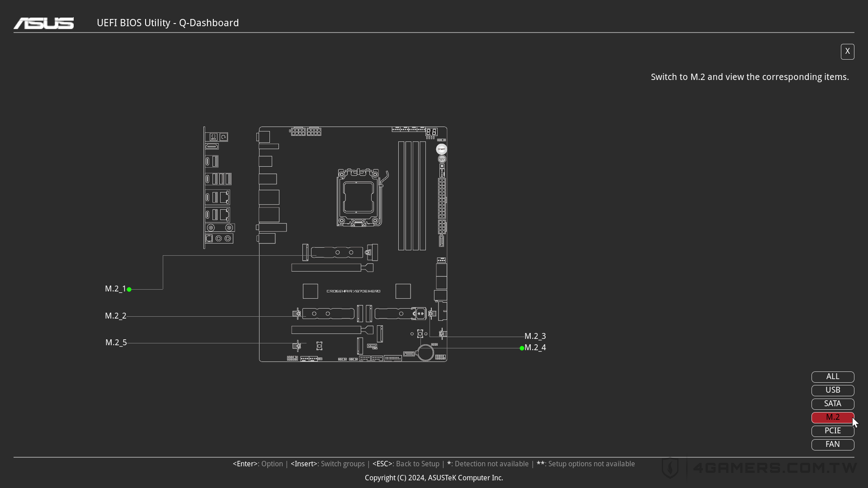Click the audio jacks on rear I/O

[219, 238]
